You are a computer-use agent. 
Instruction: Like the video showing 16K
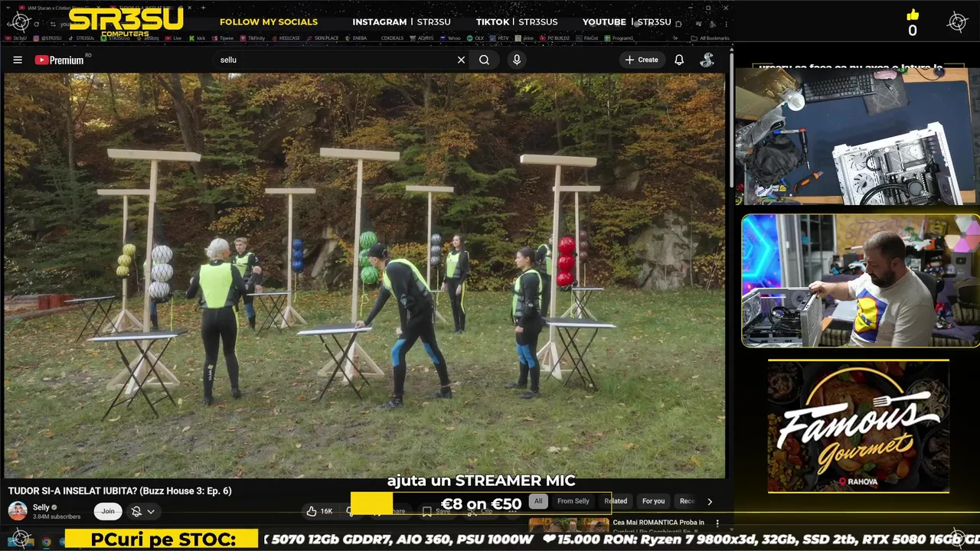coord(320,511)
